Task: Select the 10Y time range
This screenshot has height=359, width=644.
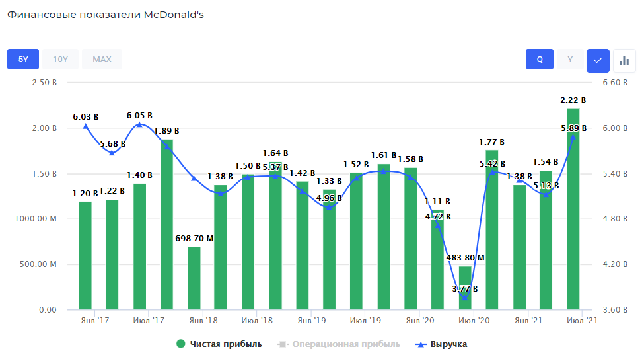Action: [x=61, y=60]
